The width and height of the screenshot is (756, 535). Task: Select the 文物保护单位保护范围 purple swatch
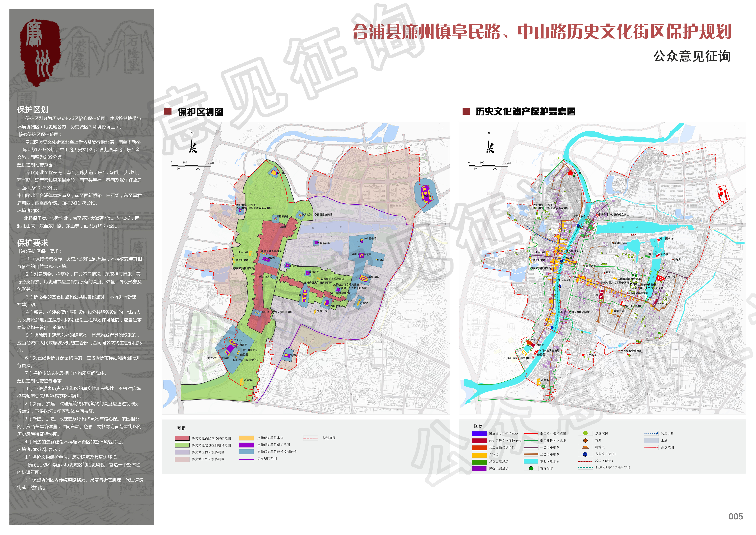(246, 445)
